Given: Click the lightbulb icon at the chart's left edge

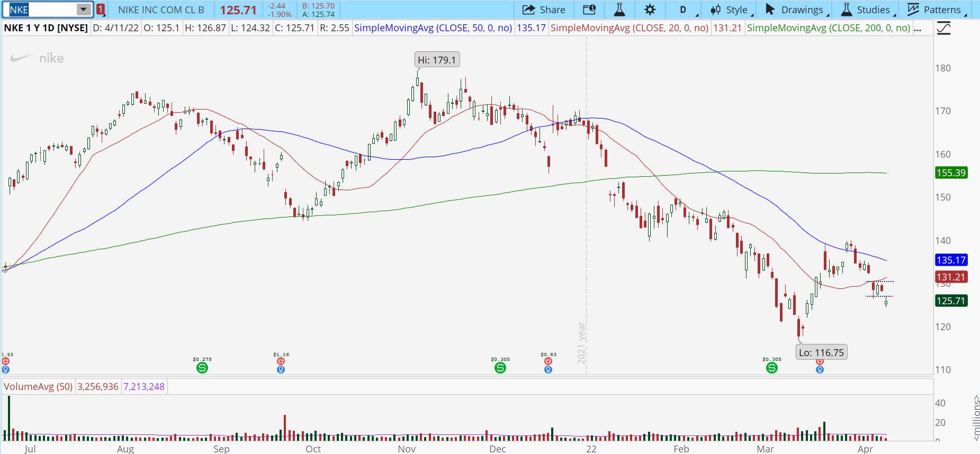Looking at the screenshot, I should (x=5, y=369).
